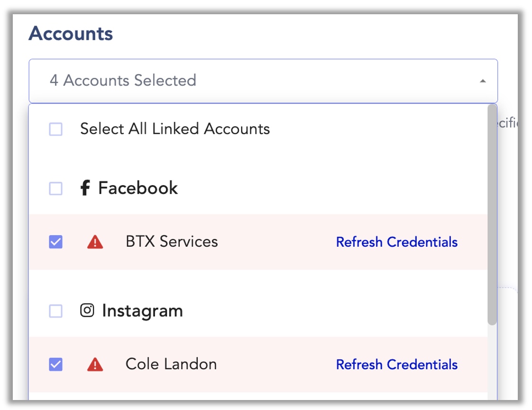This screenshot has width=532, height=410.
Task: Click the warning triangle beside BTX Services
Action: 95,242
